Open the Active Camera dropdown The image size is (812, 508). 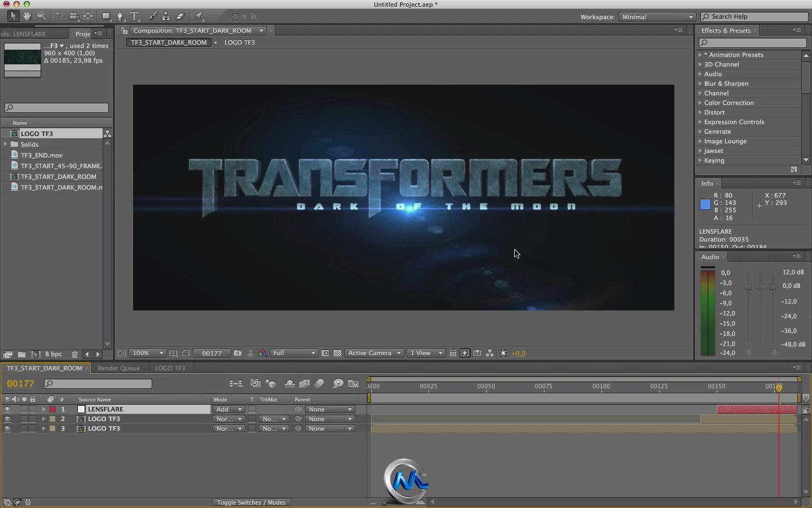click(374, 353)
